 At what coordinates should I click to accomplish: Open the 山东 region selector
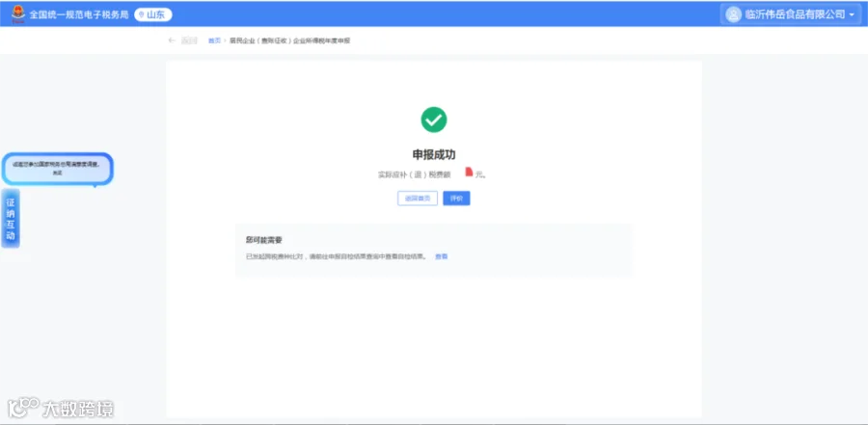click(x=153, y=15)
